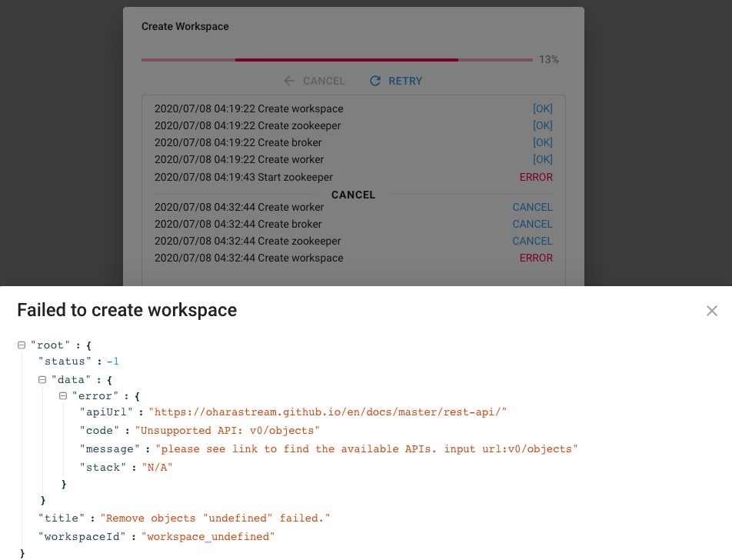Click the workspaceId value "workspace_undefined"
The image size is (732, 560).
coord(208,537)
